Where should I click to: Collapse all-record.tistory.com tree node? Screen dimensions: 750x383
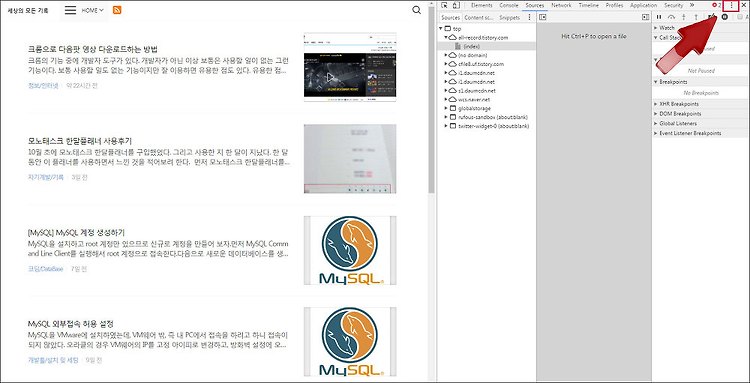(x=446, y=37)
